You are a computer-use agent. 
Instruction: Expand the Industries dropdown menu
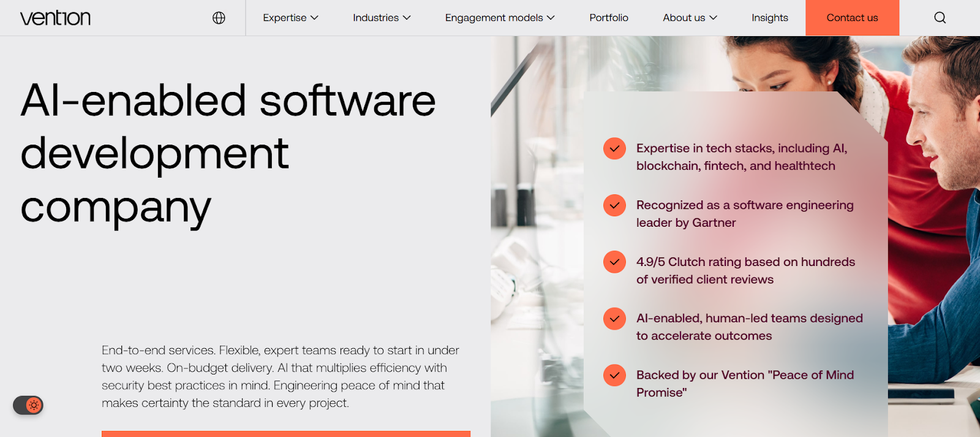381,18
